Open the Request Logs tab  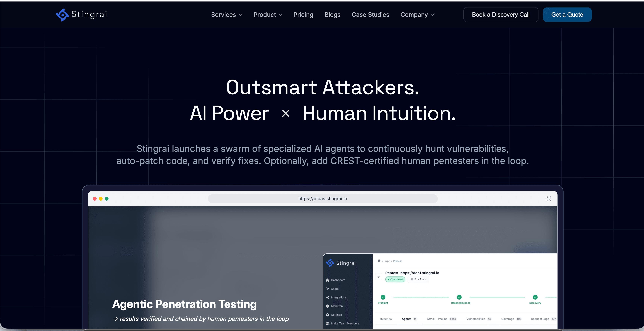click(543, 319)
